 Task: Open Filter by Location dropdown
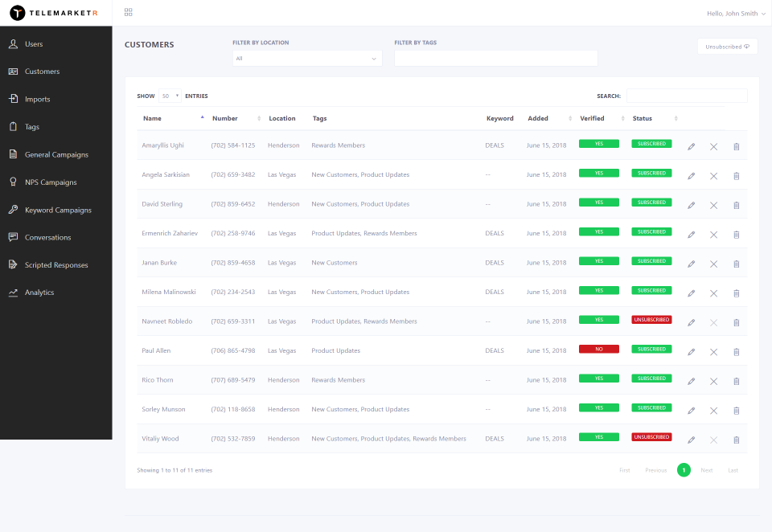tap(307, 59)
